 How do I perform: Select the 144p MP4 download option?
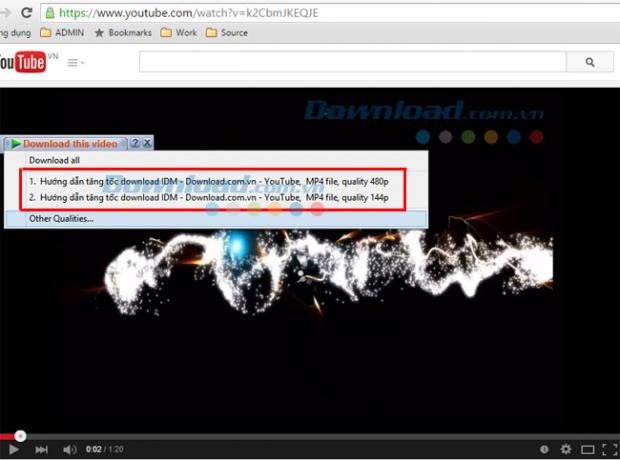click(214, 197)
